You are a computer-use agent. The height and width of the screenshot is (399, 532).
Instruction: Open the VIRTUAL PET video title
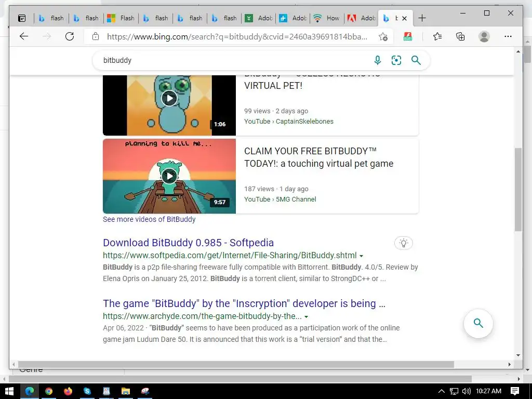pos(273,86)
